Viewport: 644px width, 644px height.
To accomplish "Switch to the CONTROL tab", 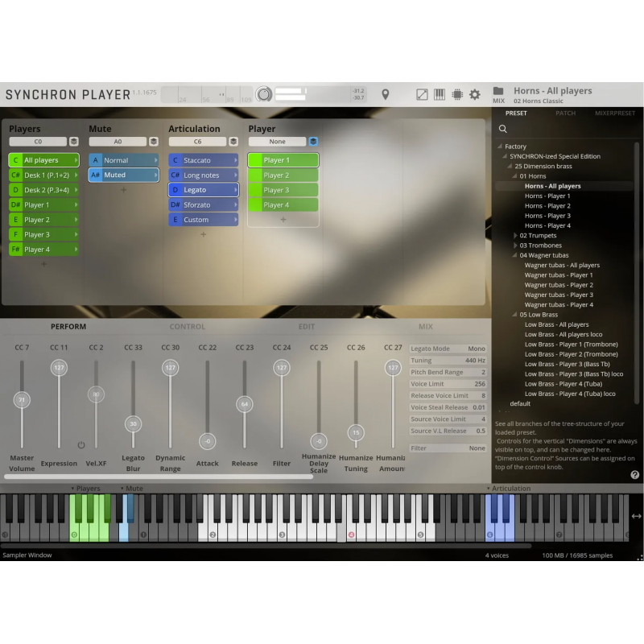I will click(187, 327).
